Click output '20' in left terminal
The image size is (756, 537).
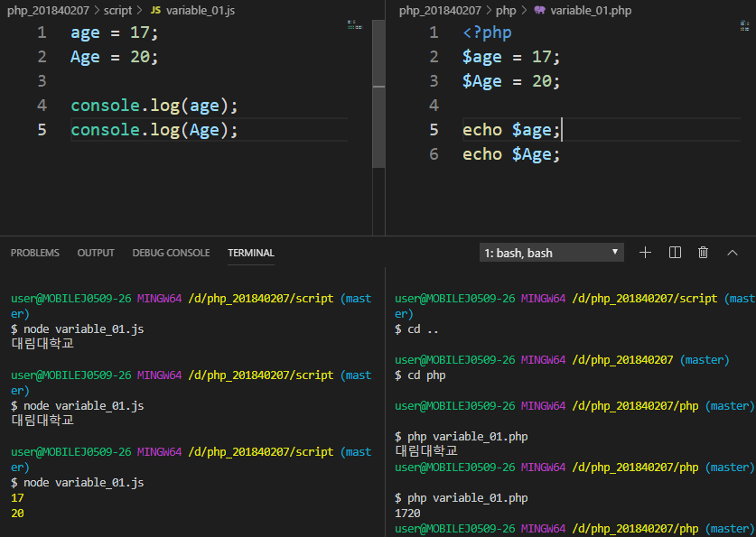point(17,514)
